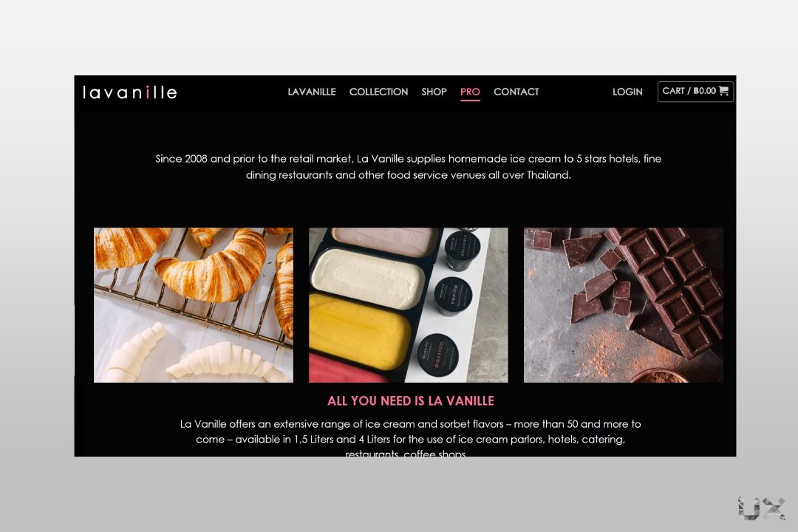
Task: Open the ice cream tubs photo
Action: coord(408,305)
